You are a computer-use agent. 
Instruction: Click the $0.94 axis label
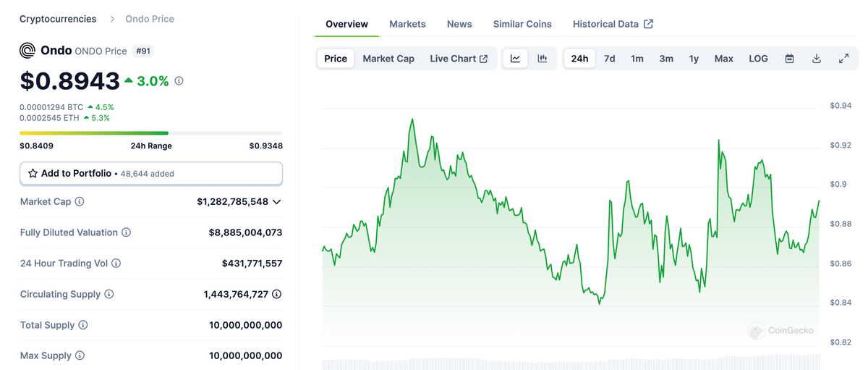click(x=841, y=106)
